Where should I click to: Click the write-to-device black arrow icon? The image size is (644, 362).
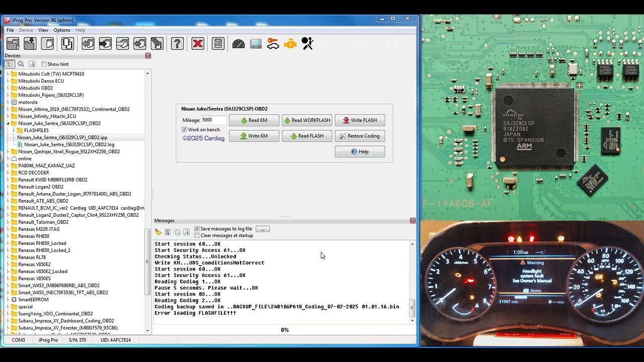pyautogui.click(x=105, y=44)
